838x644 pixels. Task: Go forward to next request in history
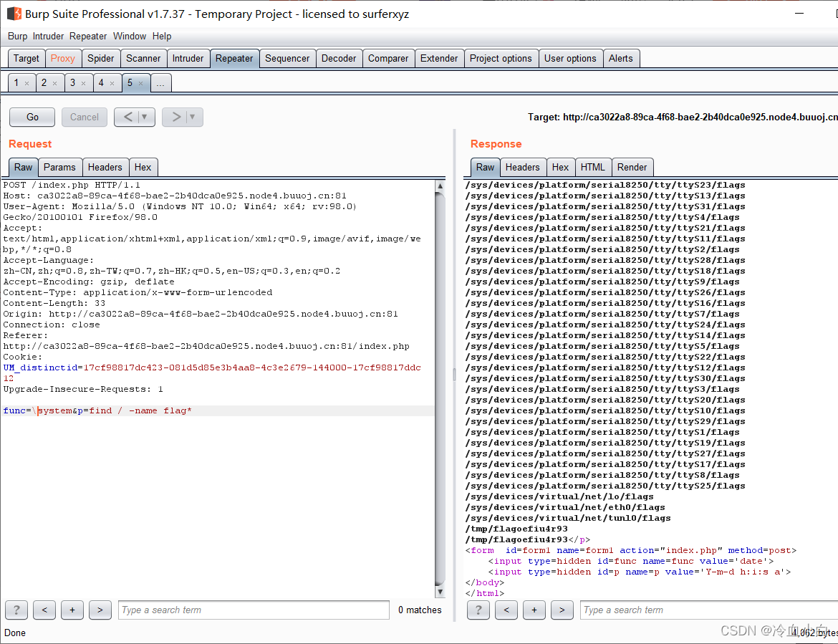(x=175, y=117)
